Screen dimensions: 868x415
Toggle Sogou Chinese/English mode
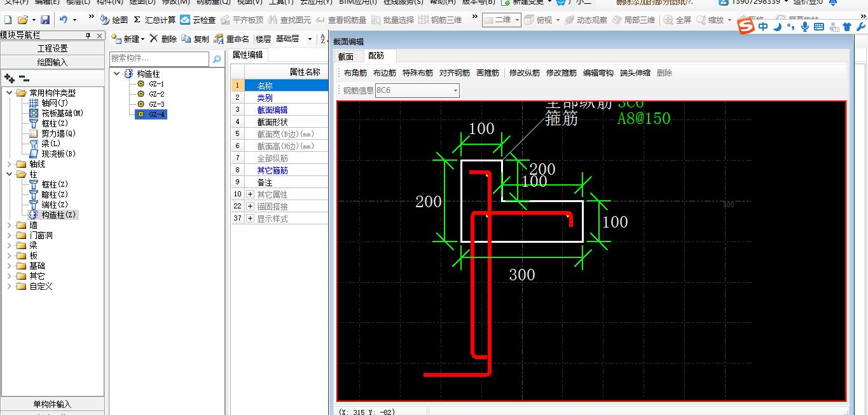coord(763,27)
